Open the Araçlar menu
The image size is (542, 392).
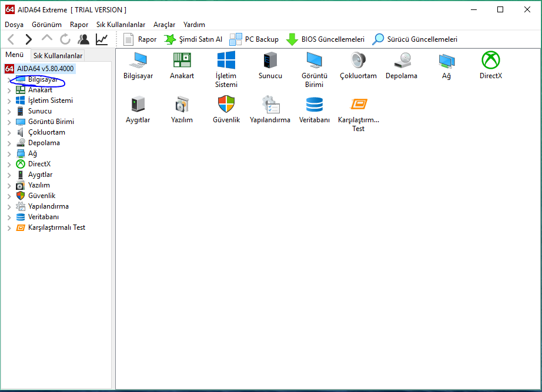pos(165,25)
